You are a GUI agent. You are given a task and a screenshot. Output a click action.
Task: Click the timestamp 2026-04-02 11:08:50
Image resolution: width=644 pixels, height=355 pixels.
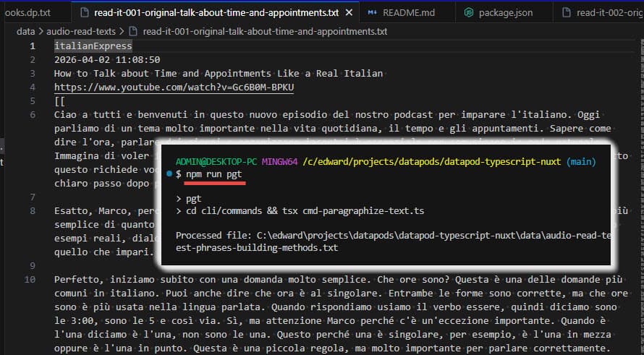click(107, 60)
